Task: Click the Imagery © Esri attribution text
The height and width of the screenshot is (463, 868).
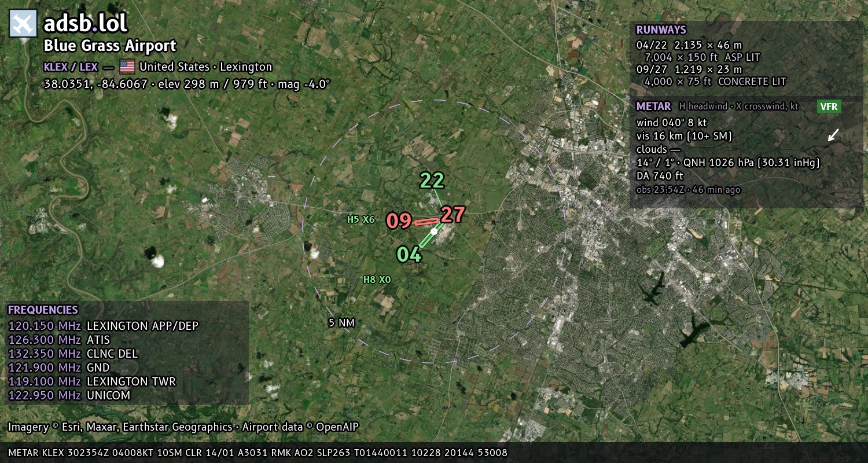Action: tap(120, 427)
